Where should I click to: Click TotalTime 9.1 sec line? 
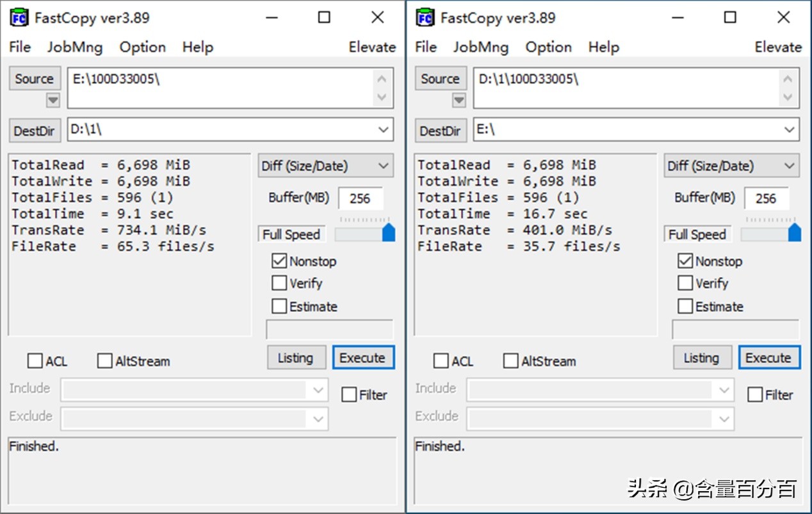point(92,214)
